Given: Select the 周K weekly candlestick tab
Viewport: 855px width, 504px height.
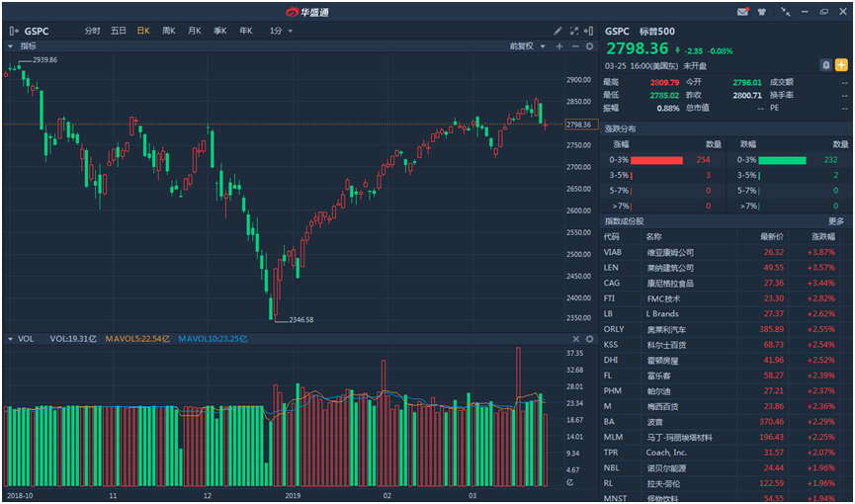Looking at the screenshot, I should (x=168, y=31).
